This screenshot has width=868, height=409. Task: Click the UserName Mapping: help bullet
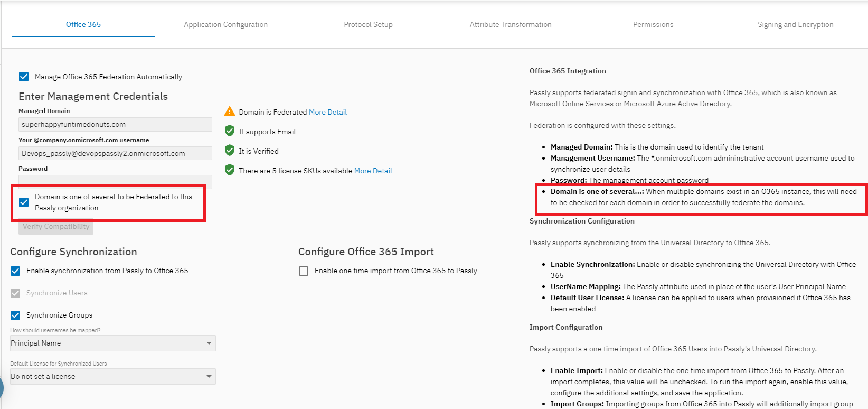698,286
